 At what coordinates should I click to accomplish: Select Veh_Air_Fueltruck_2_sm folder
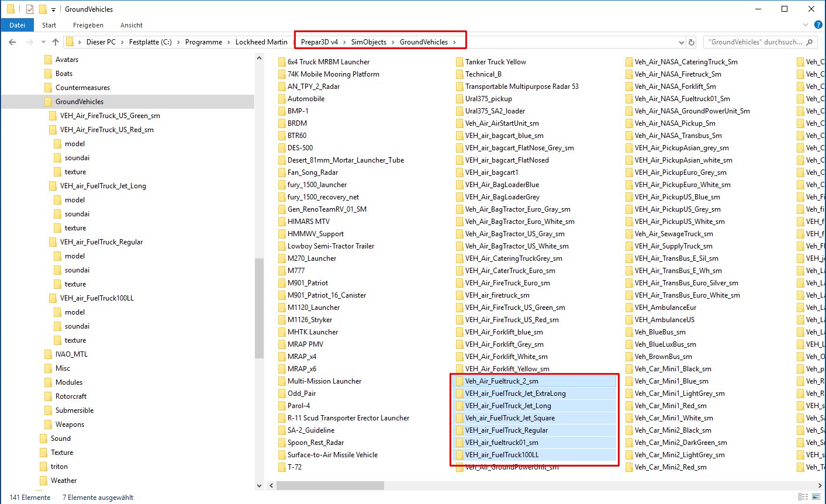coord(535,381)
